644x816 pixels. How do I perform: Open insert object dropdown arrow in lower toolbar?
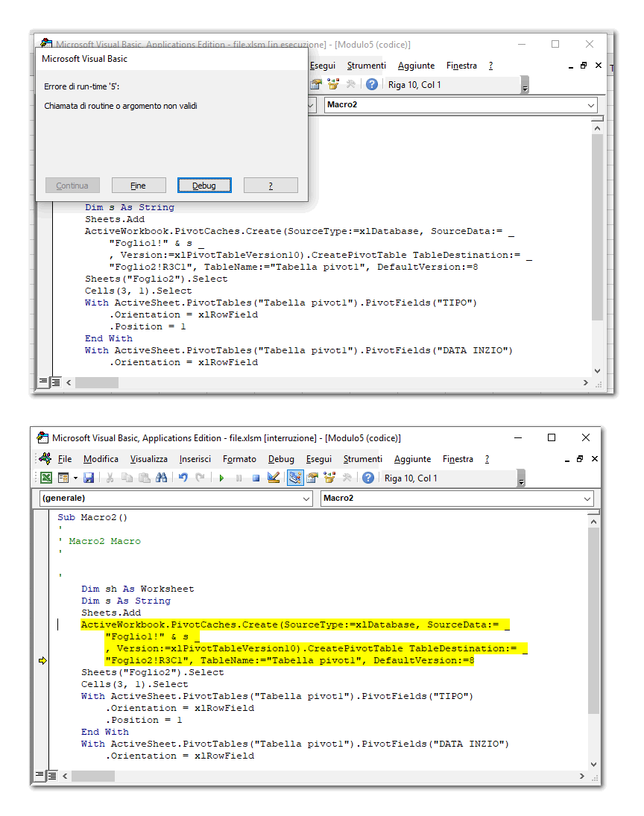tap(75, 478)
